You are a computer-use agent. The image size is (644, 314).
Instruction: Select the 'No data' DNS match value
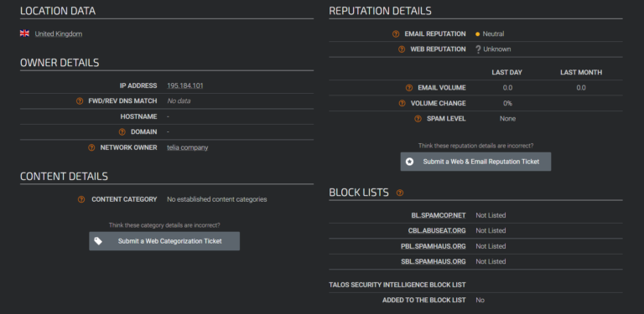click(x=179, y=100)
